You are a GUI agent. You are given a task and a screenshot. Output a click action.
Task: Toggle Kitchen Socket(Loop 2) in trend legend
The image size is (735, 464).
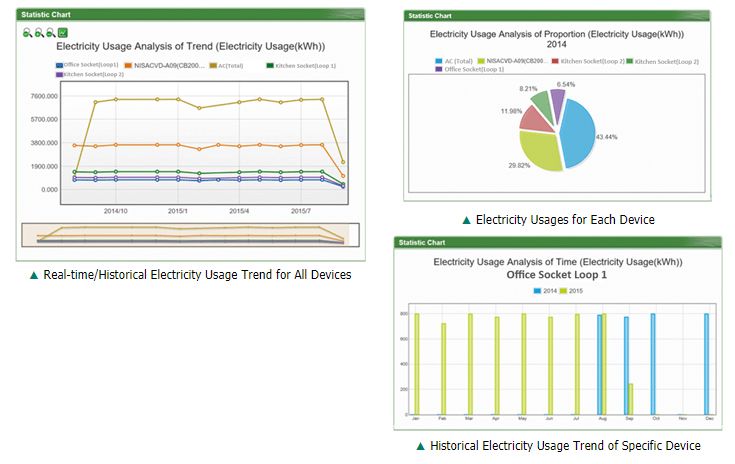coord(90,74)
